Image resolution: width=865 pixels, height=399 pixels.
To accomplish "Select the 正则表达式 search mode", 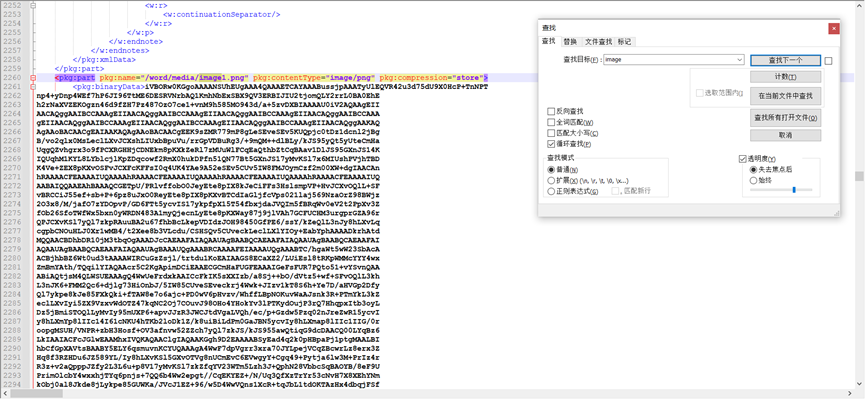I will (x=551, y=191).
